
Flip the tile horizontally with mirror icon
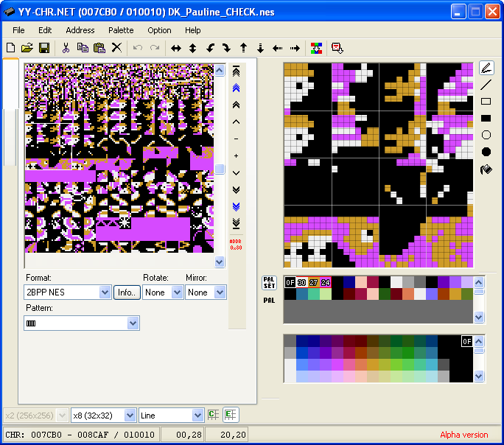click(176, 49)
